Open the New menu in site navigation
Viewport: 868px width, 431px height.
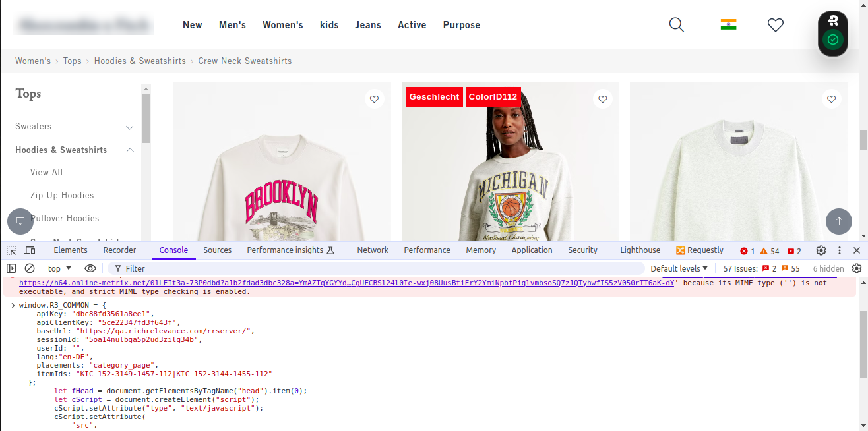(x=192, y=25)
